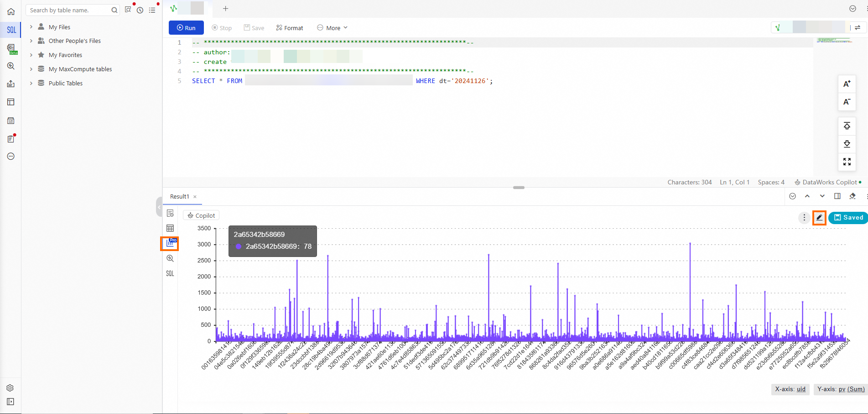Open query history via the clock icon
Screen dimensions: 868x414
pos(140,10)
